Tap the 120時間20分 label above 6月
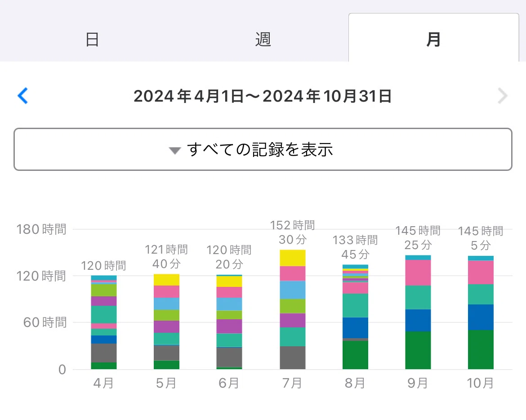This screenshot has height=420, width=526. tap(229, 257)
